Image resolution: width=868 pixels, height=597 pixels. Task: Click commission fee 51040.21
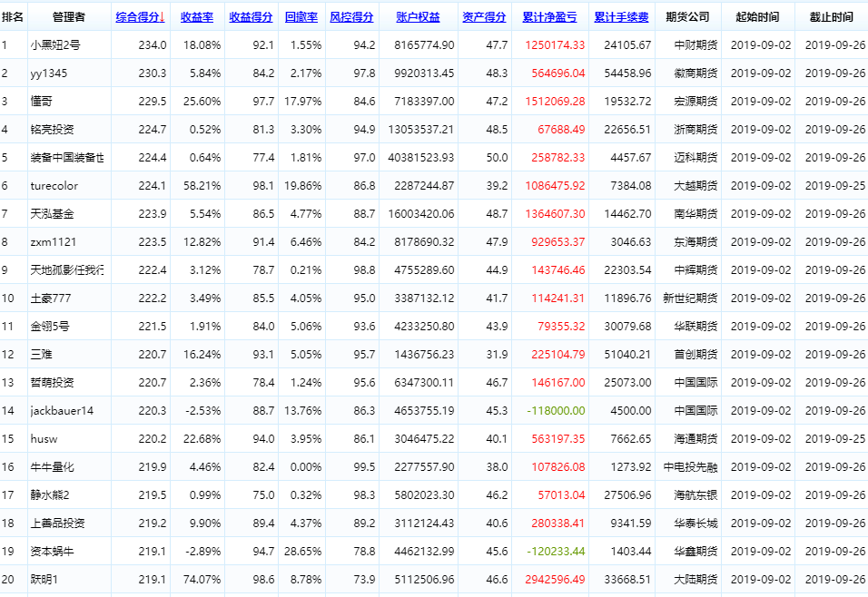(627, 355)
